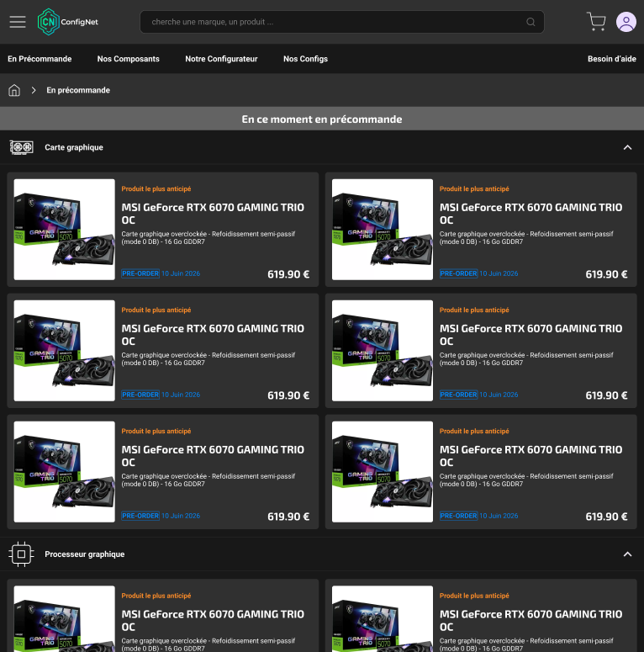Click PRE-ORDER badge in first-row right Carte graphique card
This screenshot has height=652, width=644.
[x=459, y=273]
